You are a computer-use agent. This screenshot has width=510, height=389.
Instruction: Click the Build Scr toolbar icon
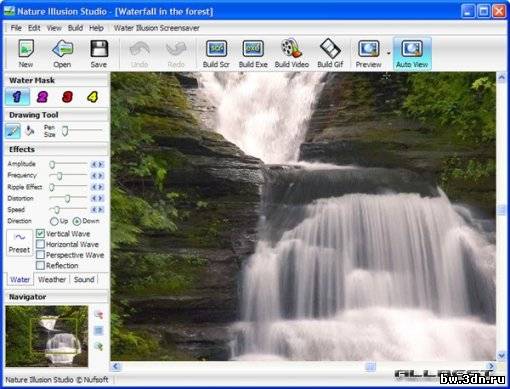[216, 53]
